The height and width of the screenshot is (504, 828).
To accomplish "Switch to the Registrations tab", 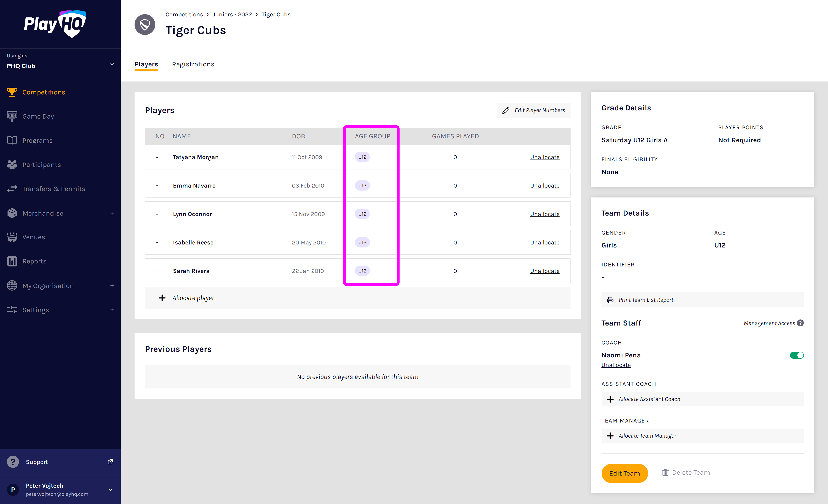I will pos(193,64).
